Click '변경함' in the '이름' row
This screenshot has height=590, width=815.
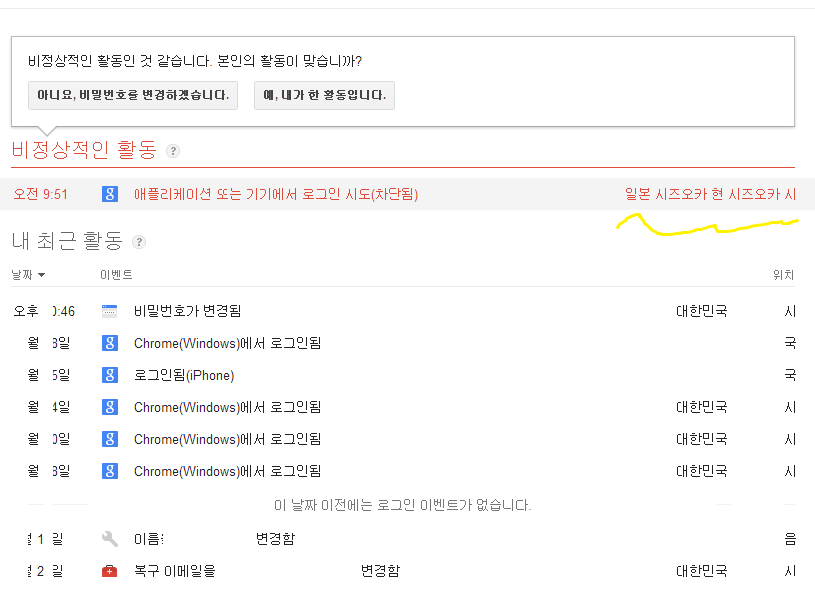click(x=275, y=539)
